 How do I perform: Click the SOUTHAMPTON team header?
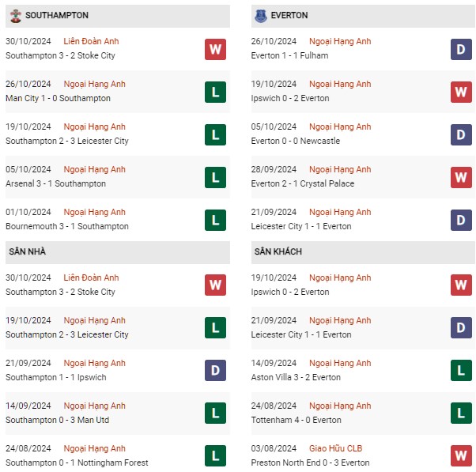57,16
